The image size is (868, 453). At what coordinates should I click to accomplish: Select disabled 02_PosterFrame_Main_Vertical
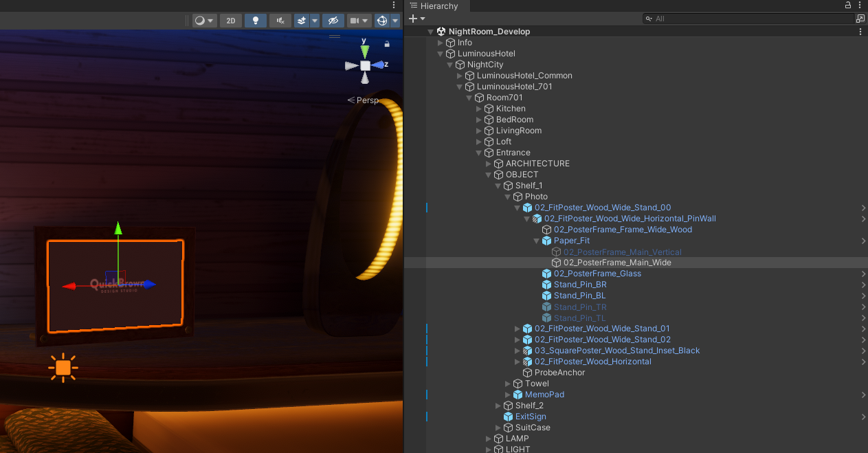point(623,252)
